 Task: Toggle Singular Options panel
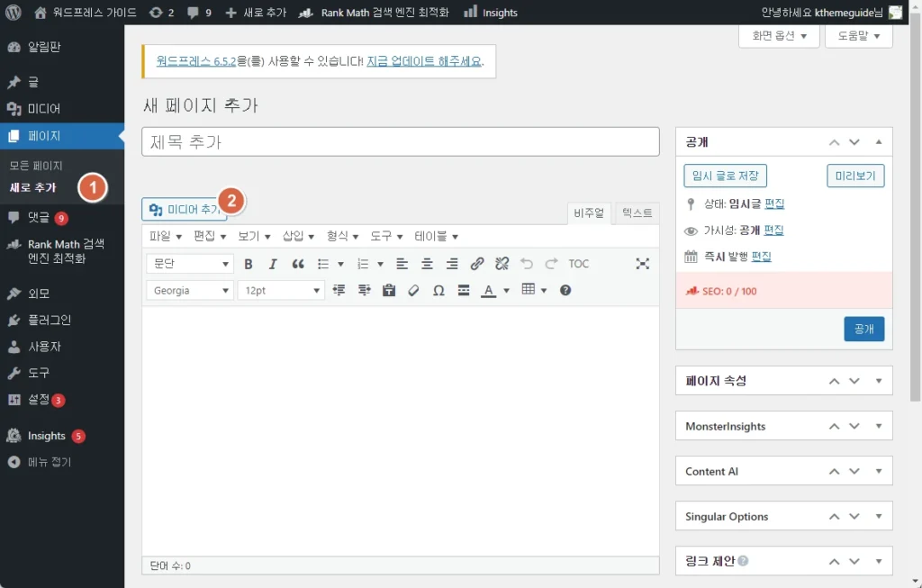[x=879, y=516]
